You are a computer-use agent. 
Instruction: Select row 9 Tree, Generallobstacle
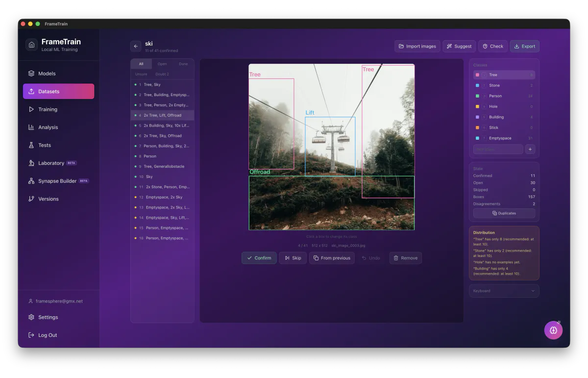coord(162,167)
